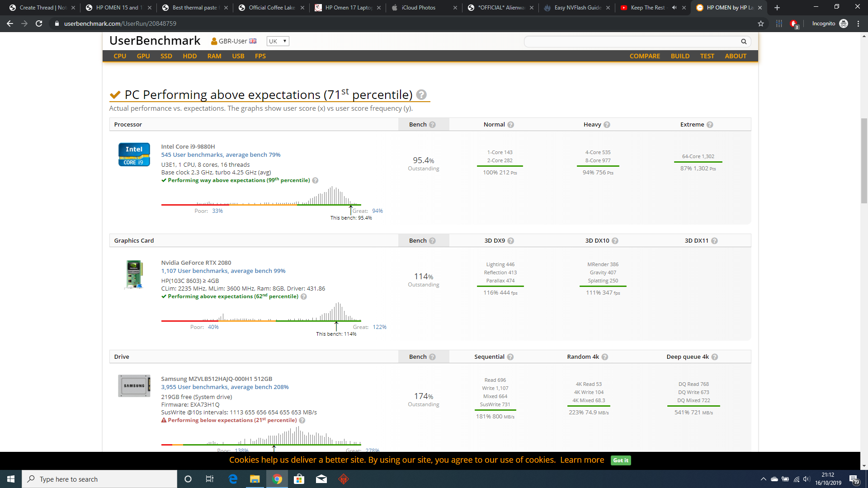868x488 pixels.
Task: Click the UserBenchmark site logo
Action: tap(155, 41)
